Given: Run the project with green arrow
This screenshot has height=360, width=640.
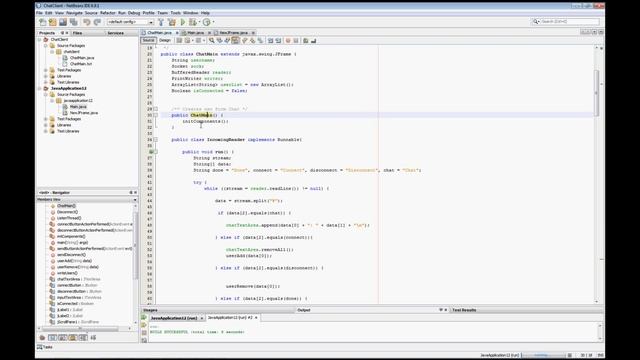Looking at the screenshot, I should tap(183, 22).
